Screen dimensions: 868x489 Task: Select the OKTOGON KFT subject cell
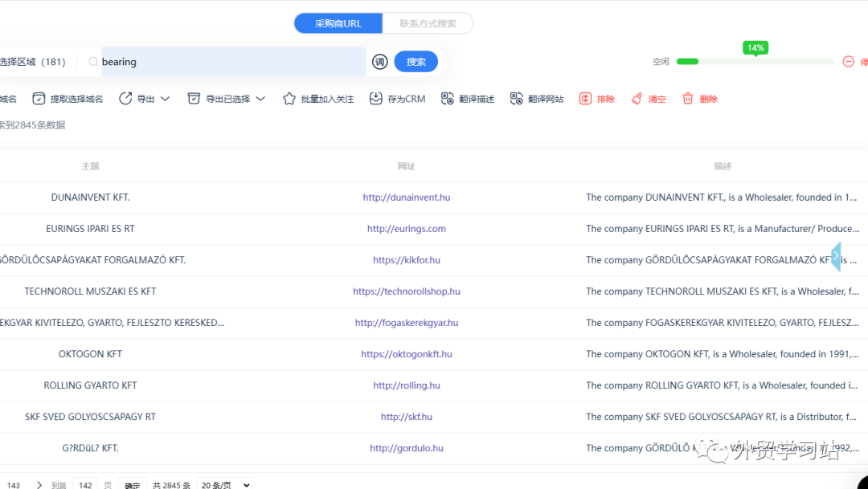click(x=90, y=354)
